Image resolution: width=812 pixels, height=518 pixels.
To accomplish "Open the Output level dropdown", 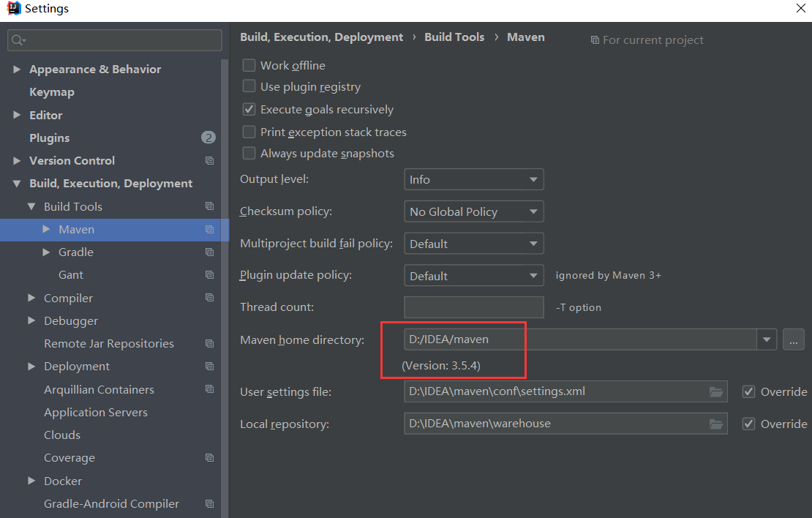I will [473, 179].
